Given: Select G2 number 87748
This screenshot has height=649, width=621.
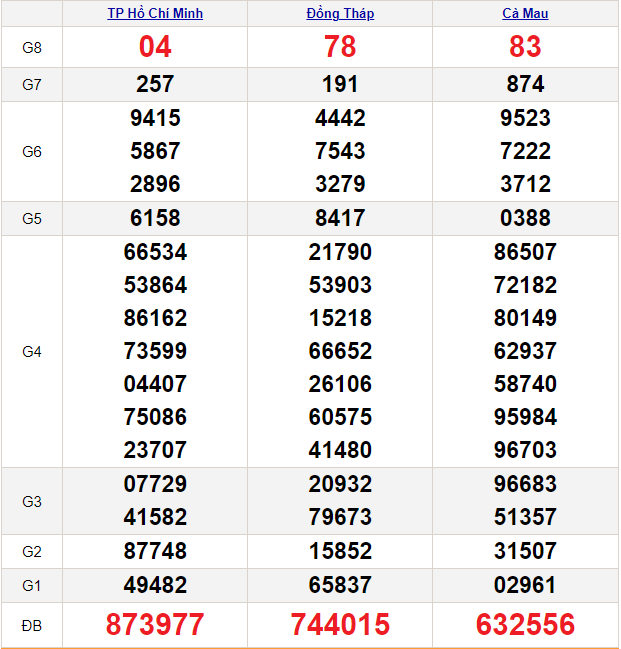Looking at the screenshot, I should click(155, 551).
